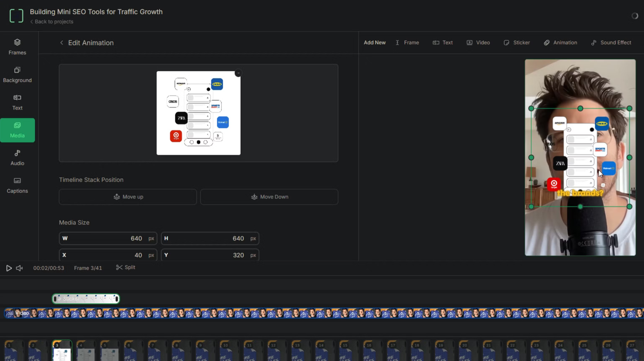The width and height of the screenshot is (644, 361).
Task: Split the clip at playhead
Action: 126,268
